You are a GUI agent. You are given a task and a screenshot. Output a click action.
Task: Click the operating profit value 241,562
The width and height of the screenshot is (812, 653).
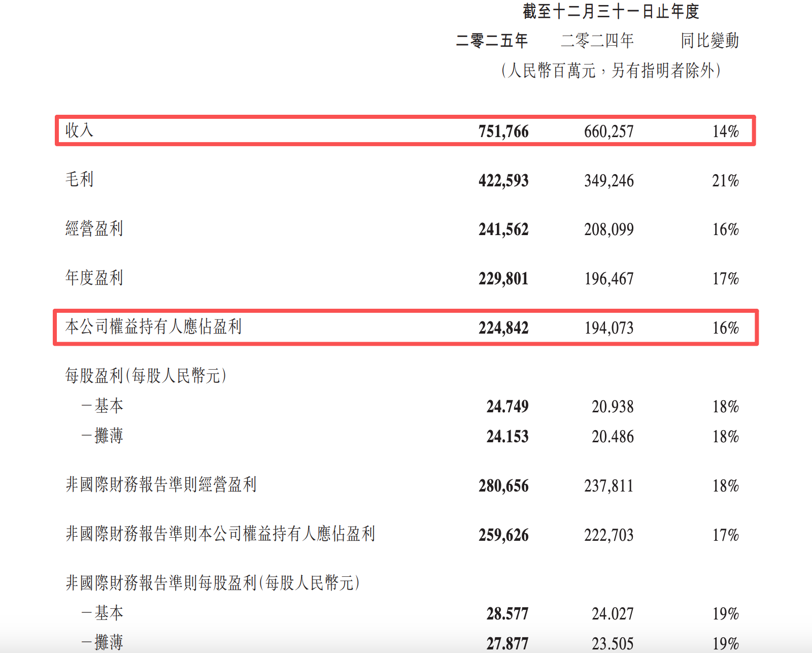(x=503, y=230)
